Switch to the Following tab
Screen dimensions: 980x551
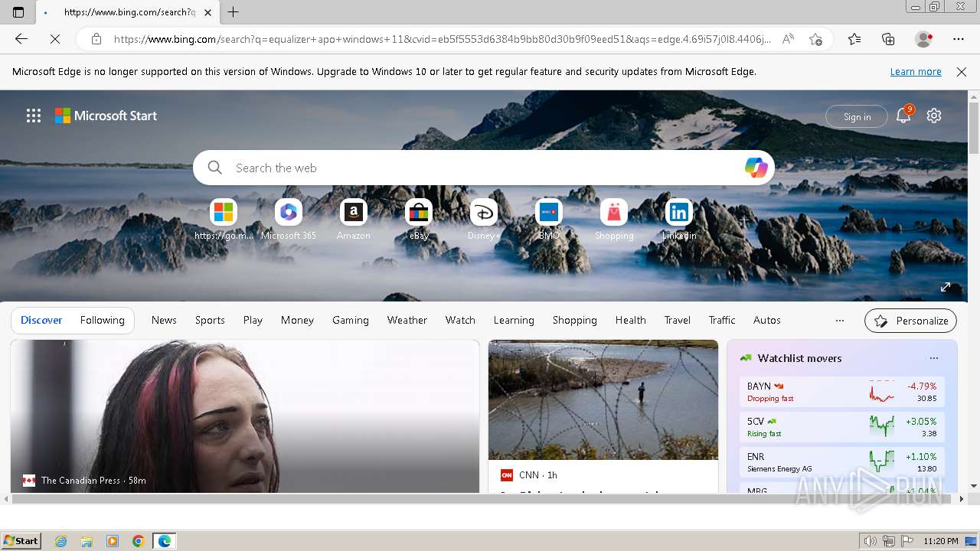pos(102,321)
